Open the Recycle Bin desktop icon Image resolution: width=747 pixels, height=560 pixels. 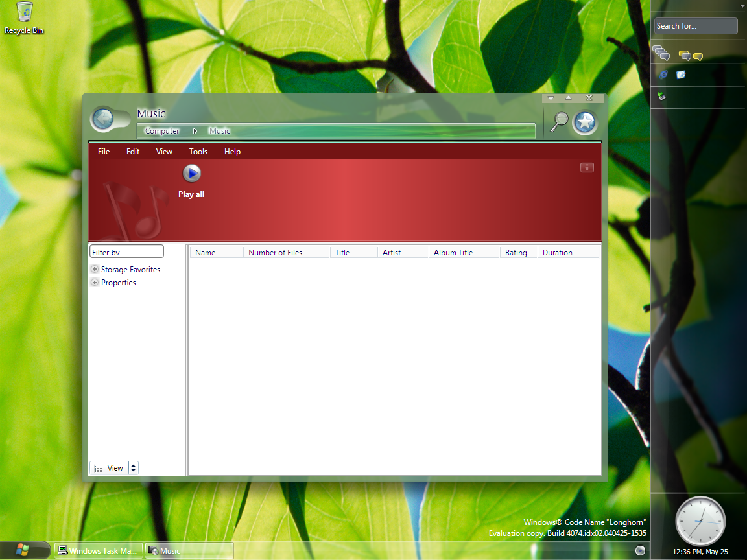pos(24,18)
